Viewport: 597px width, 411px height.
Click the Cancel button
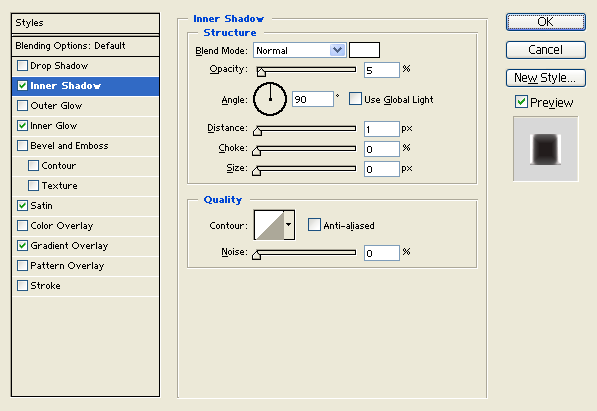[x=546, y=50]
